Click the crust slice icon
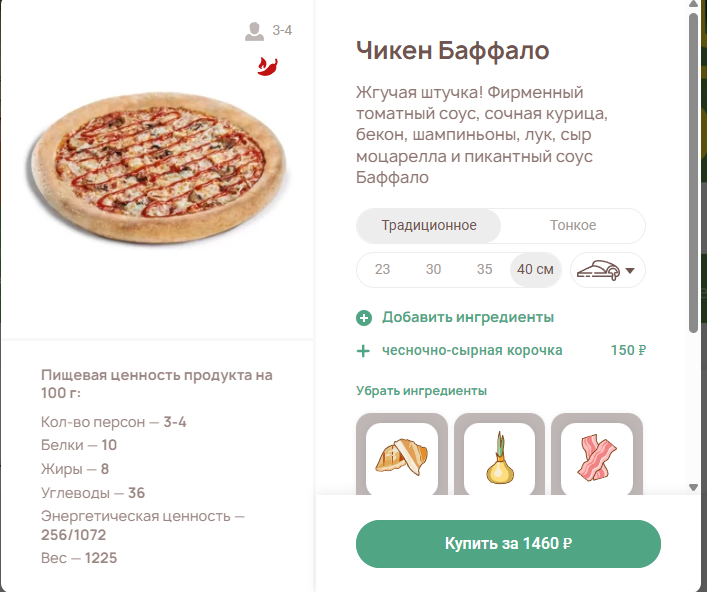This screenshot has height=592, width=707. click(x=598, y=269)
